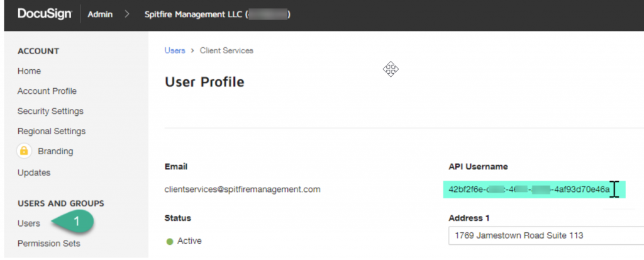644x260 pixels.
Task: Click the Client Services breadcrumb
Action: (226, 50)
